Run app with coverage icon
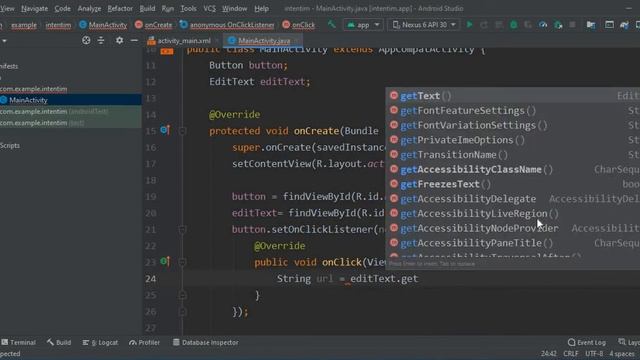Screen dimensions: 640x360 (x=528, y=25)
